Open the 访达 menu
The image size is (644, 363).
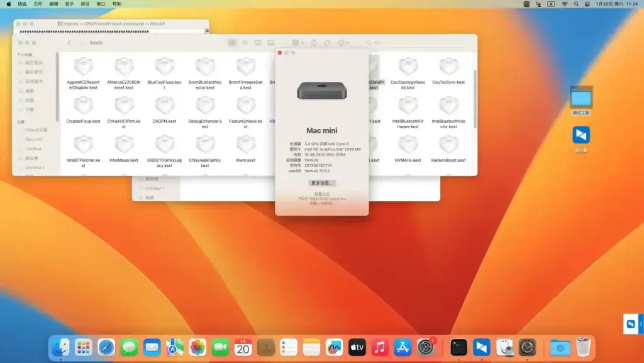point(22,4)
